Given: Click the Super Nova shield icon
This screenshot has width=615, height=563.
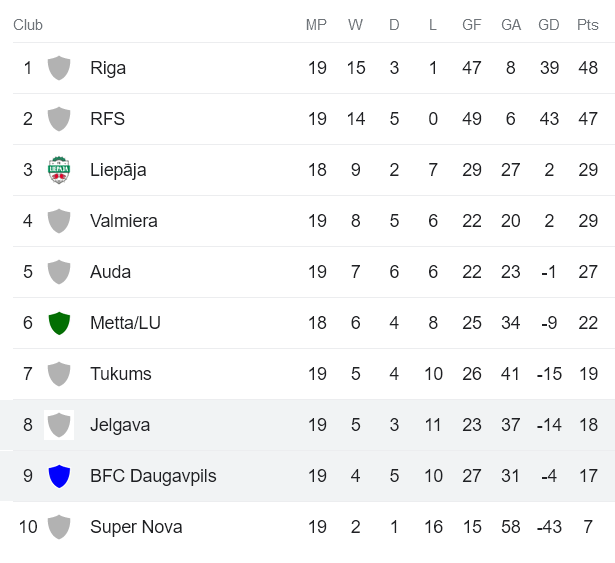Looking at the screenshot, I should pos(59,527).
